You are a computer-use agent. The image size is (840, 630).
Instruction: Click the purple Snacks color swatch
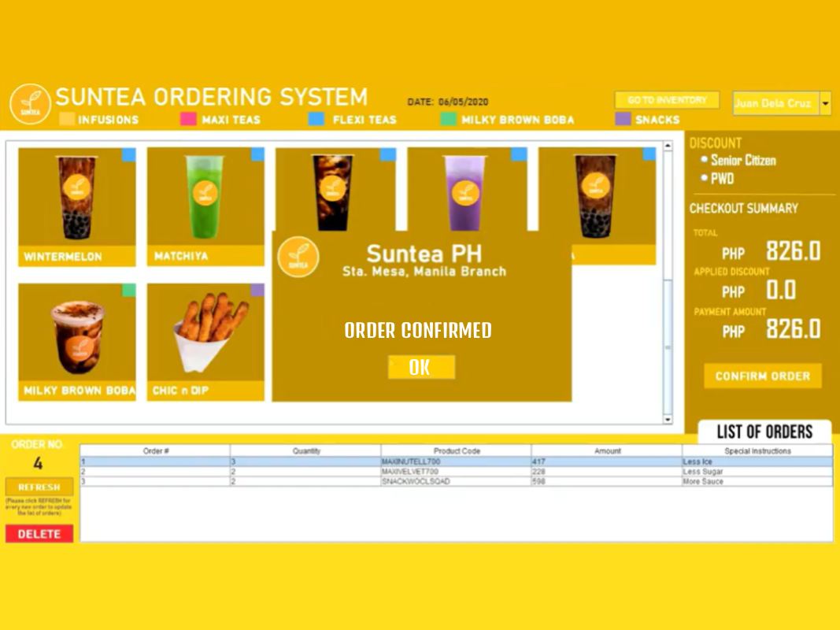(623, 119)
